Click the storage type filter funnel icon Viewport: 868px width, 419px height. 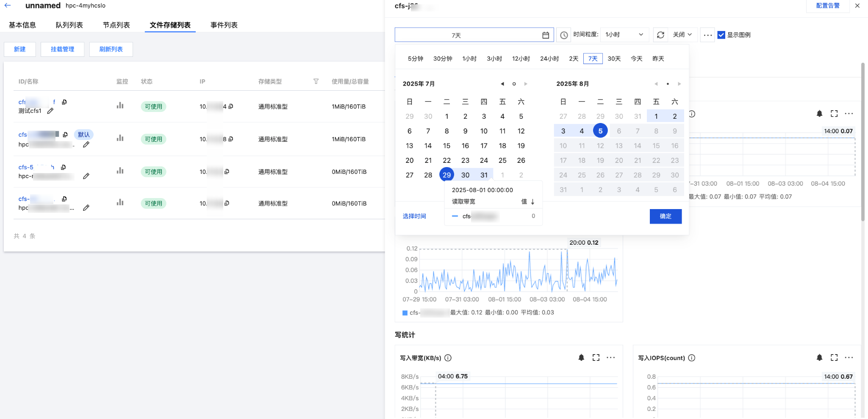pyautogui.click(x=316, y=81)
